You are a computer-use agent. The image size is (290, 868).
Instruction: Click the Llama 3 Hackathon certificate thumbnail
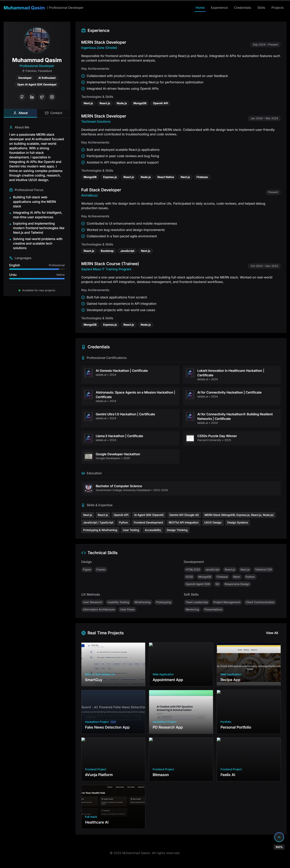click(x=89, y=438)
